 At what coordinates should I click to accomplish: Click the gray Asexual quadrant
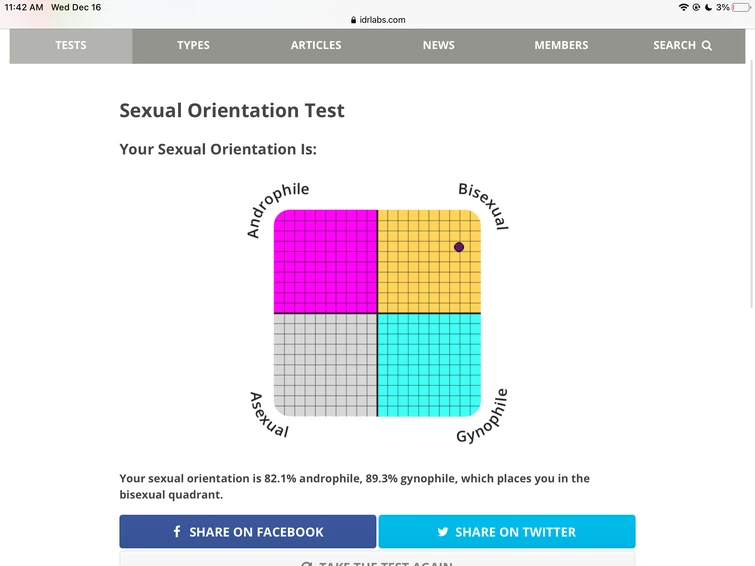pos(325,365)
